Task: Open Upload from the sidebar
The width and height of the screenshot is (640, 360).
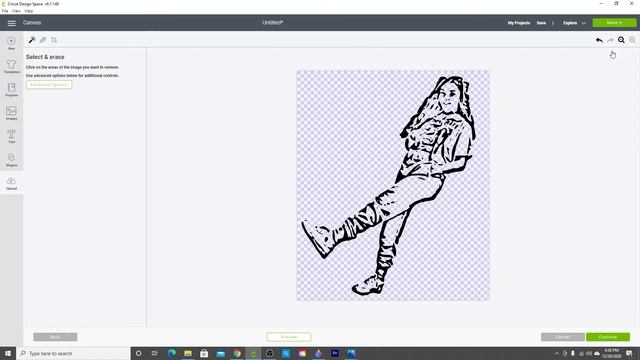Action: coord(11,183)
